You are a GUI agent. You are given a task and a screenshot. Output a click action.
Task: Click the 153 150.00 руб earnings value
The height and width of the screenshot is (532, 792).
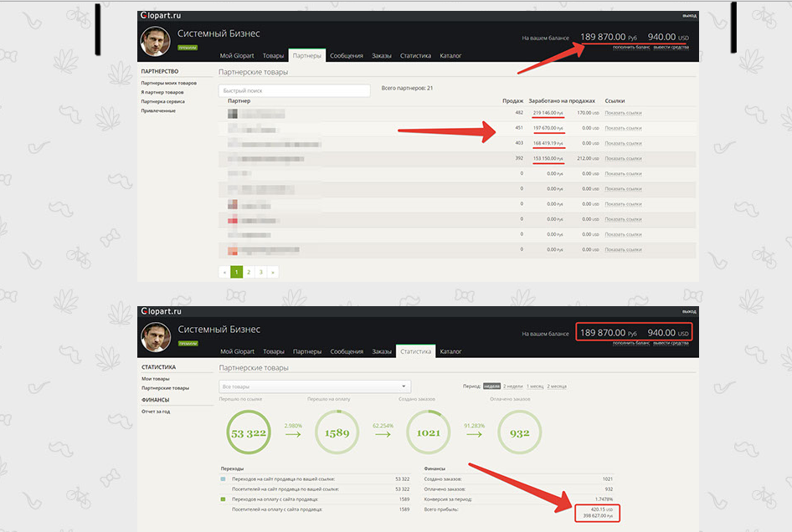click(x=548, y=158)
